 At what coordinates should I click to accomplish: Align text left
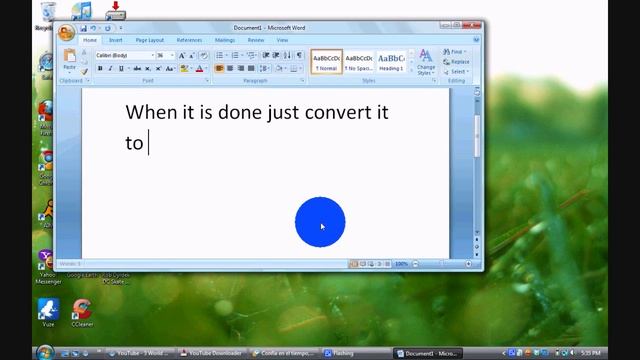coord(219,69)
